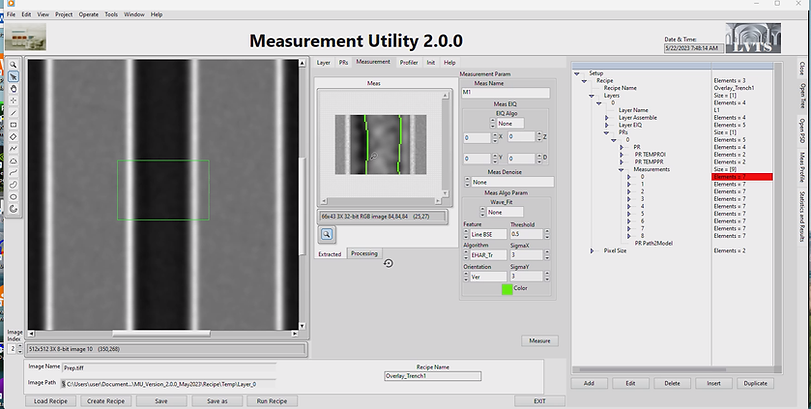This screenshot has height=409, width=811.
Task: Open the Operate menu
Action: pyautogui.click(x=88, y=14)
